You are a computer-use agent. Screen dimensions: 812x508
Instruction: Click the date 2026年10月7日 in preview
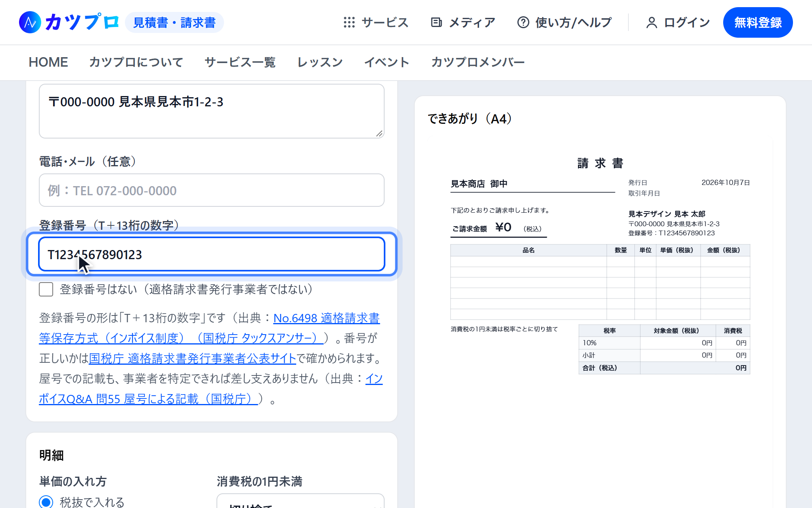(x=726, y=183)
